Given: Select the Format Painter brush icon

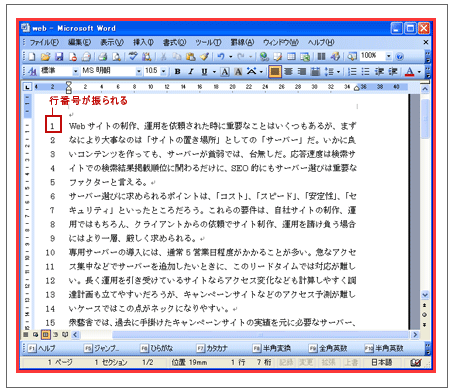Looking at the screenshot, I should (204, 57).
